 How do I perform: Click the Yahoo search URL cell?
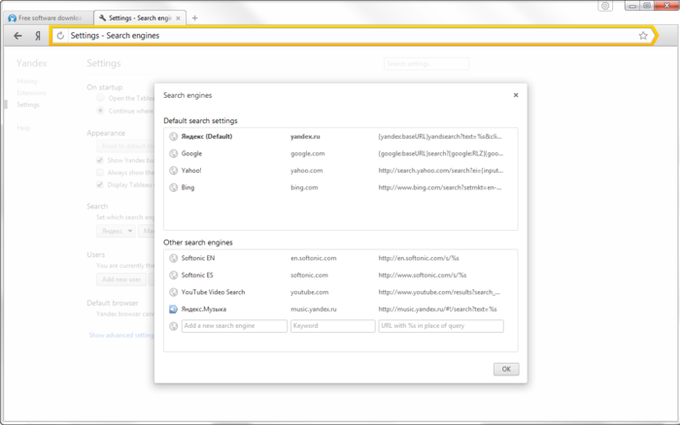point(441,170)
